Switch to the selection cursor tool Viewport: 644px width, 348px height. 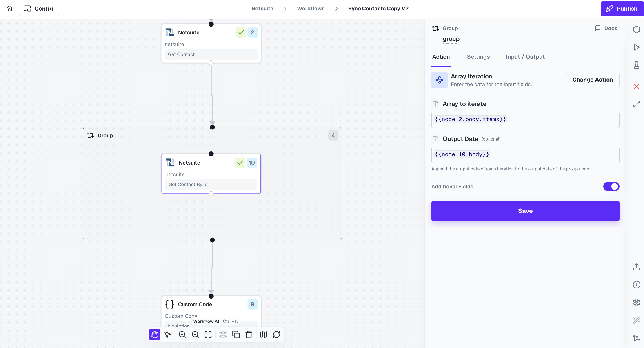point(167,335)
